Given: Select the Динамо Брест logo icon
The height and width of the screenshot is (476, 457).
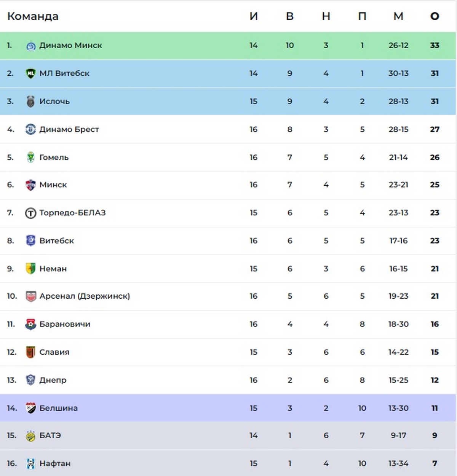Looking at the screenshot, I should [30, 129].
